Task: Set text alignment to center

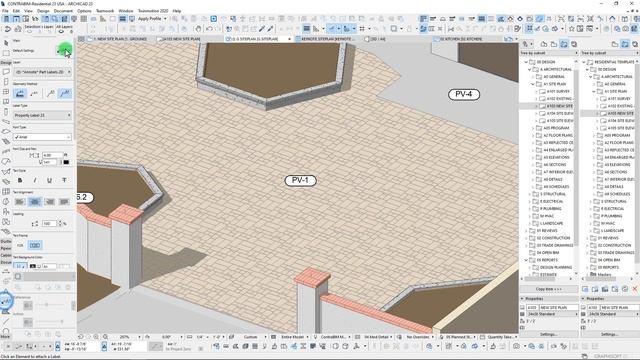Action: point(35,202)
